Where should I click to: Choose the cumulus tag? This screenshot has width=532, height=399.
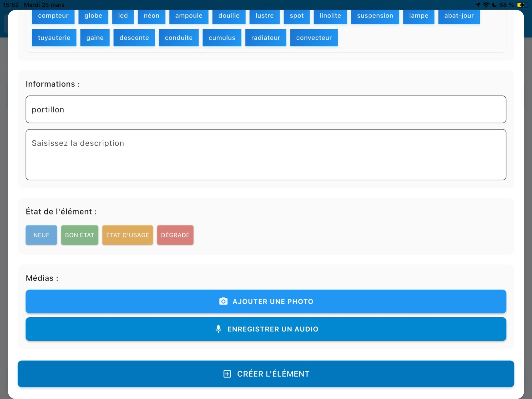tap(222, 38)
